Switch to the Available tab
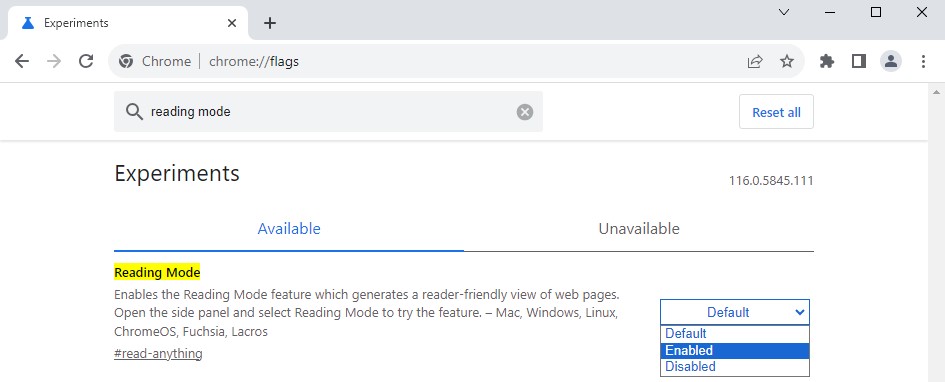945x382 pixels. (x=289, y=229)
